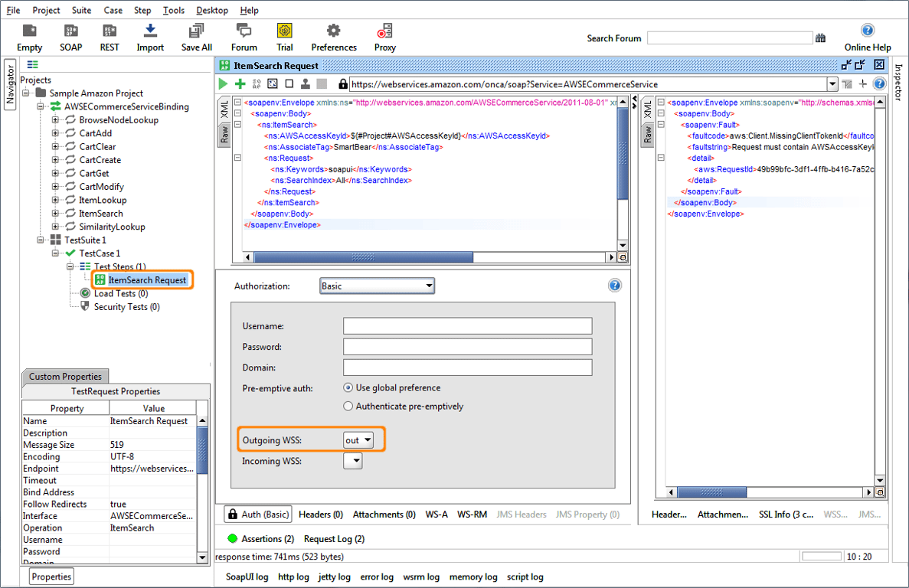The image size is (909, 588).
Task: Create new SOAP project from toolbar
Action: click(x=71, y=31)
